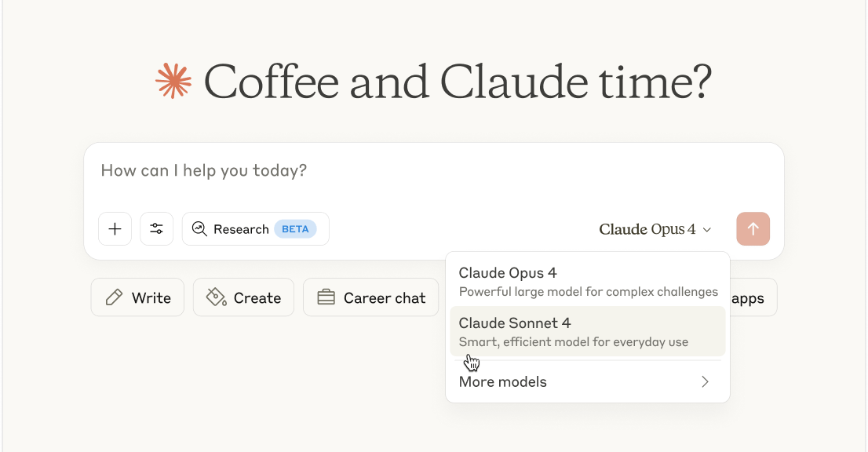Click the blue BETA badge
This screenshot has width=868, height=452.
pos(295,229)
